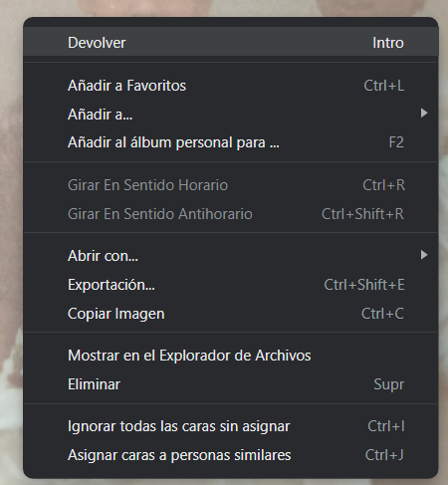Click Copiar Imagen
This screenshot has height=485, width=448.
pos(231,314)
